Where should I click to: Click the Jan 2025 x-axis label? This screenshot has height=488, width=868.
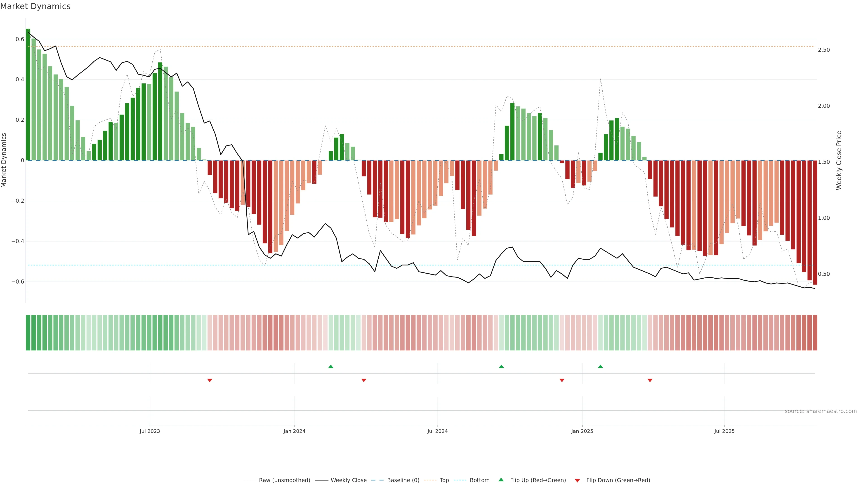pos(582,431)
